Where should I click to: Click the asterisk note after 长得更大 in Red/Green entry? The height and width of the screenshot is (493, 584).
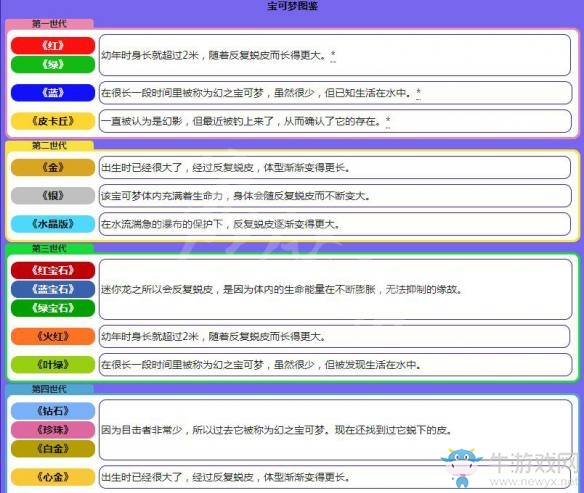pos(333,56)
